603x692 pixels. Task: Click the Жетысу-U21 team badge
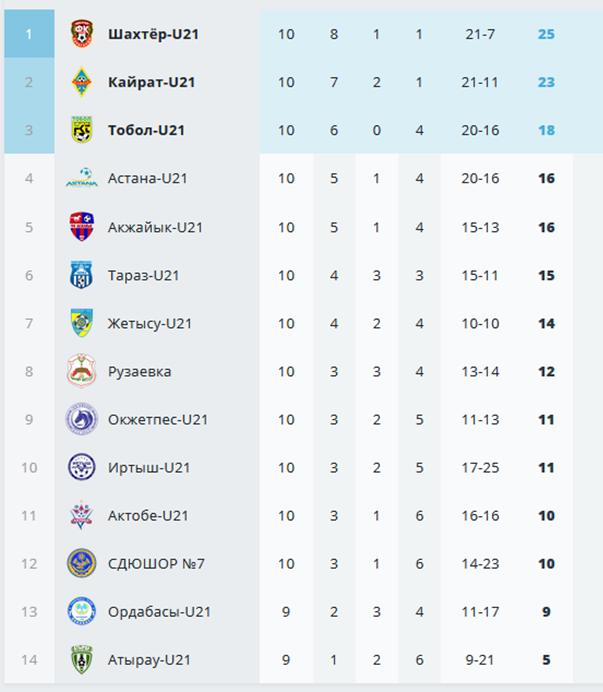pos(82,323)
